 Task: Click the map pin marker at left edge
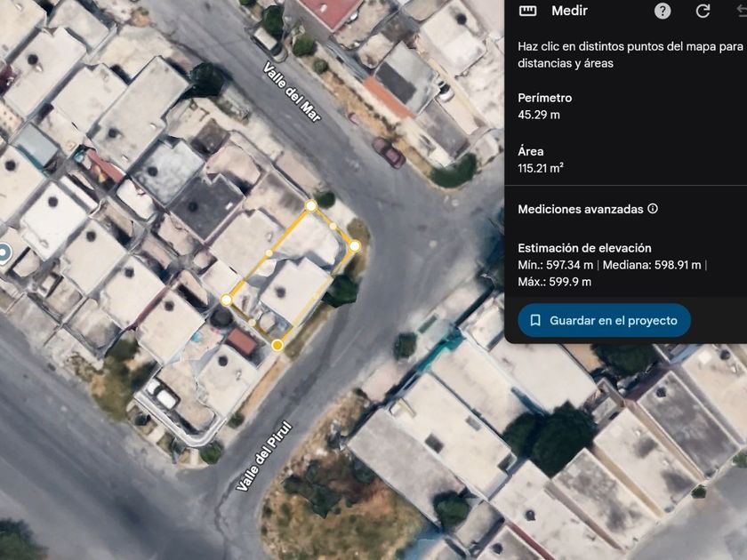coord(4,253)
